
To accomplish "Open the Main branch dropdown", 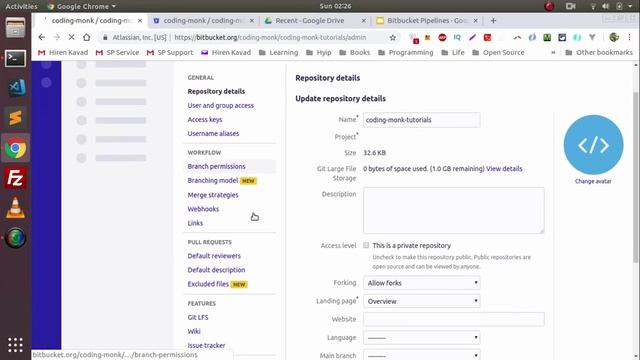I will [422, 356].
